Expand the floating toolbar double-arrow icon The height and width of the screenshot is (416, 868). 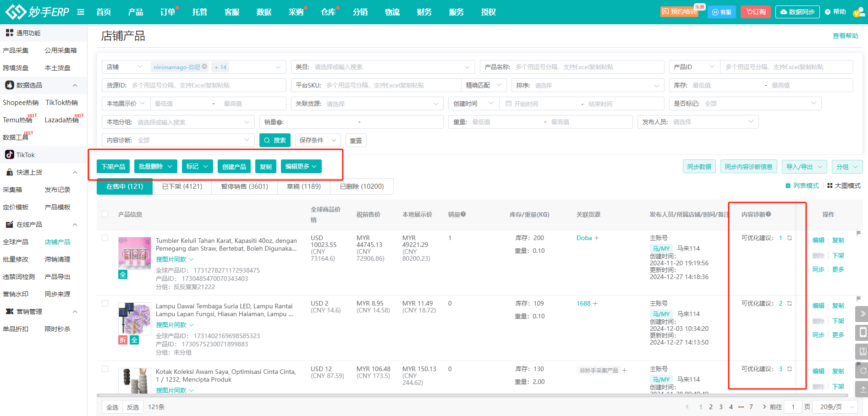coord(863,314)
